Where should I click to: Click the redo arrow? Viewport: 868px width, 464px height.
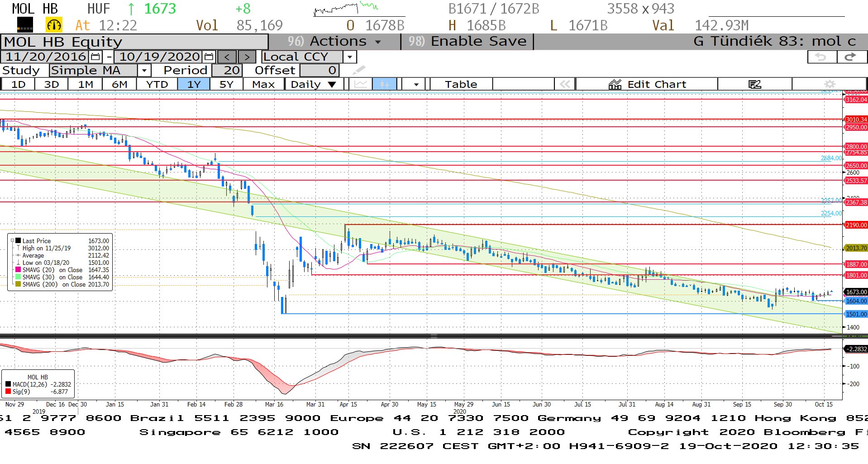tap(851, 57)
